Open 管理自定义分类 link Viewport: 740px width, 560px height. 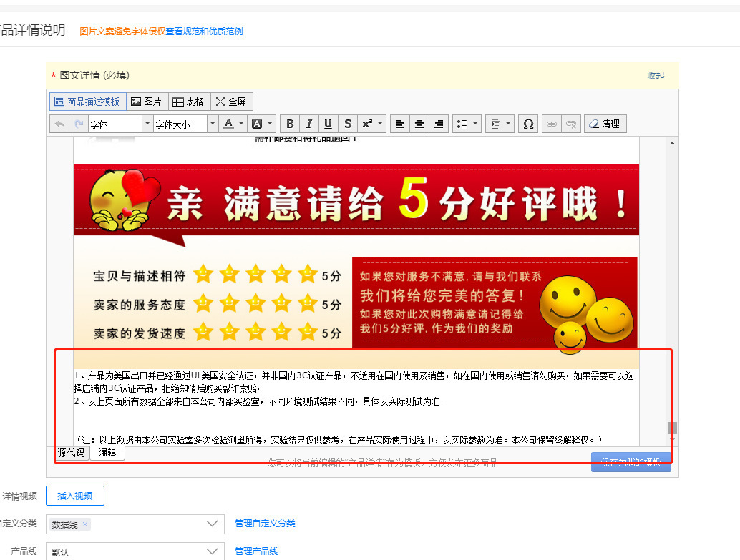coord(266,524)
